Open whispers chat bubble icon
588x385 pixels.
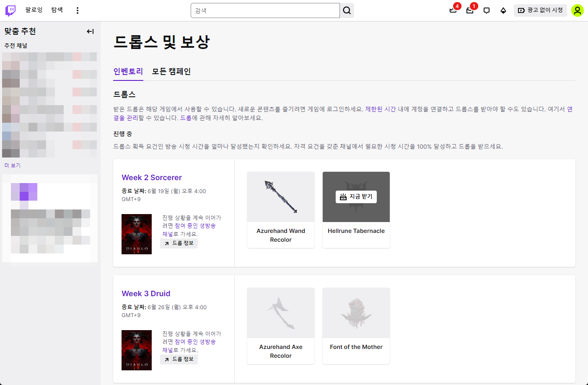(x=487, y=10)
